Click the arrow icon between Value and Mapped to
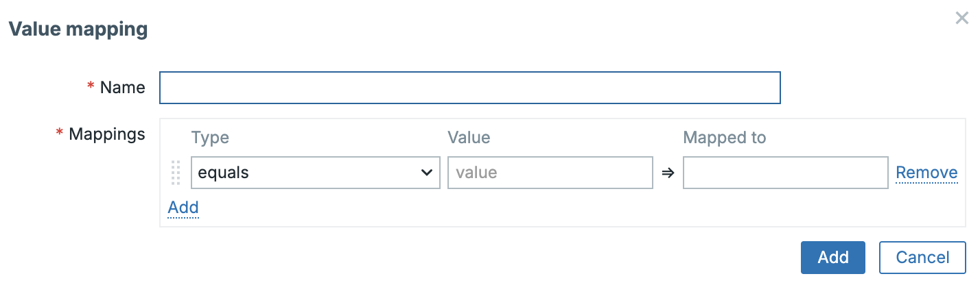Viewport: 980px width, 285px height. (x=668, y=173)
